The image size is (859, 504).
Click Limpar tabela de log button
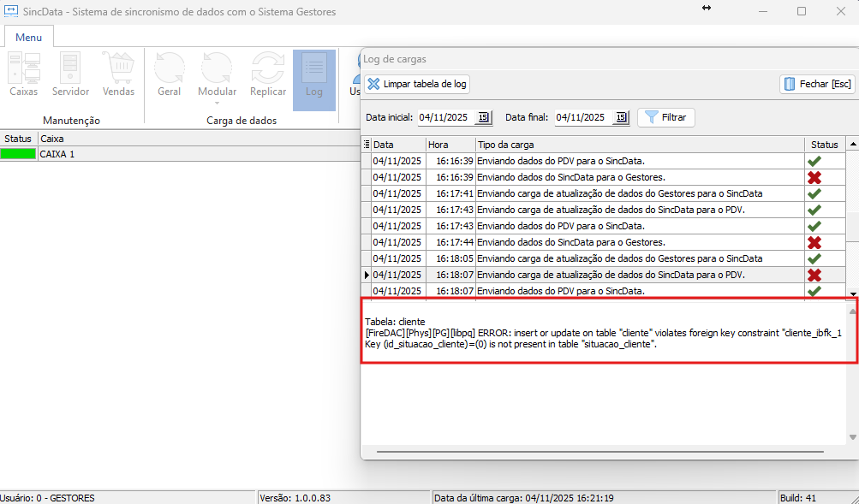pos(417,84)
